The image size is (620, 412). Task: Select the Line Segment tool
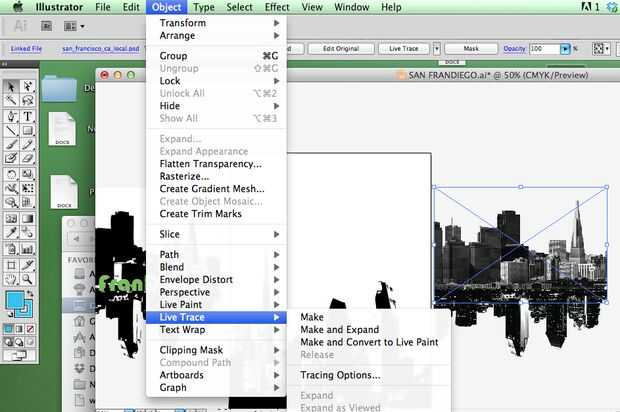[x=11, y=130]
